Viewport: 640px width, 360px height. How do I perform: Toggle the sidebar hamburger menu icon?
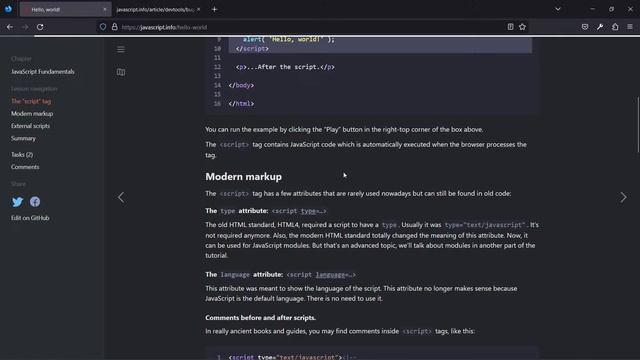click(121, 49)
